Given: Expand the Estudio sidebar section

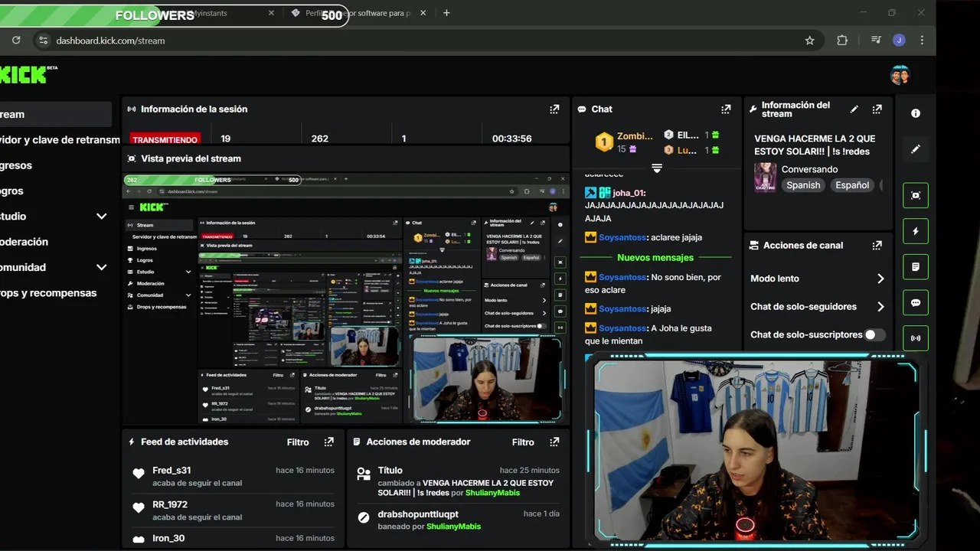Looking at the screenshot, I should tap(101, 217).
